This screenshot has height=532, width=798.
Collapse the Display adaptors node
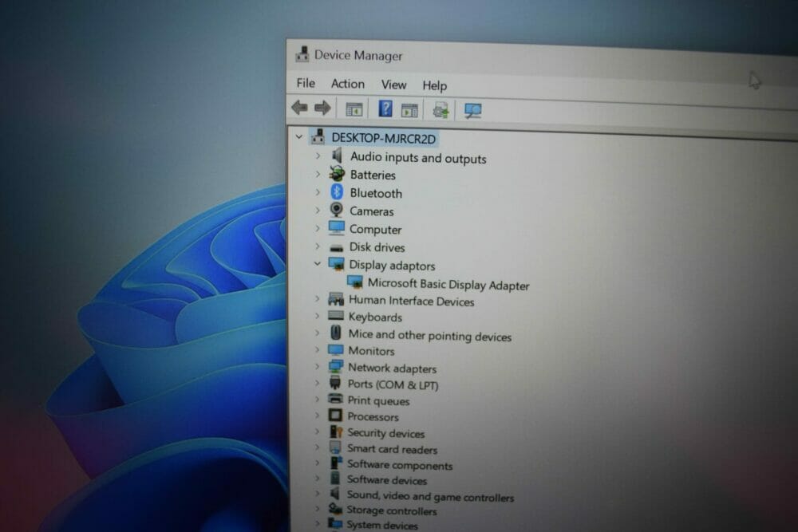point(318,263)
